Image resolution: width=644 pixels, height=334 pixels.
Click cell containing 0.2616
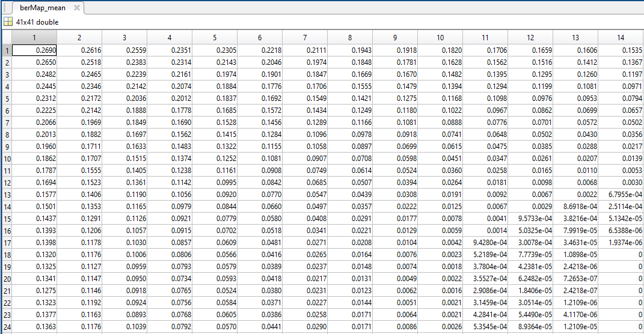click(x=79, y=50)
